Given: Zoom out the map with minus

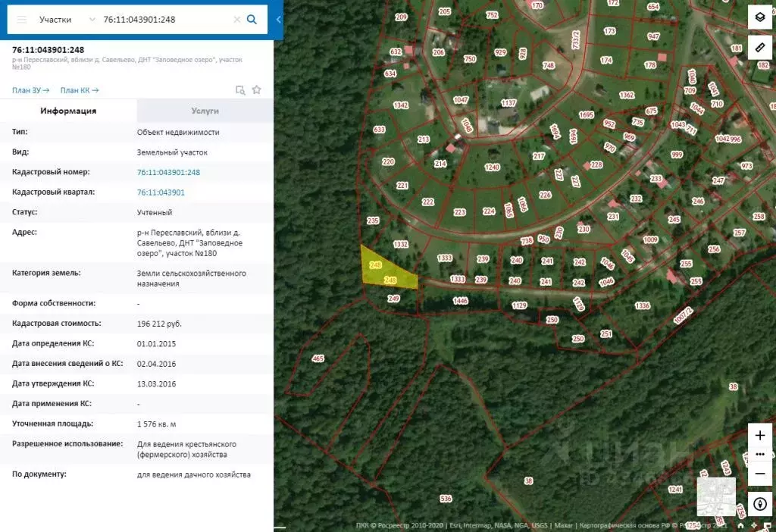Looking at the screenshot, I should pos(760,473).
